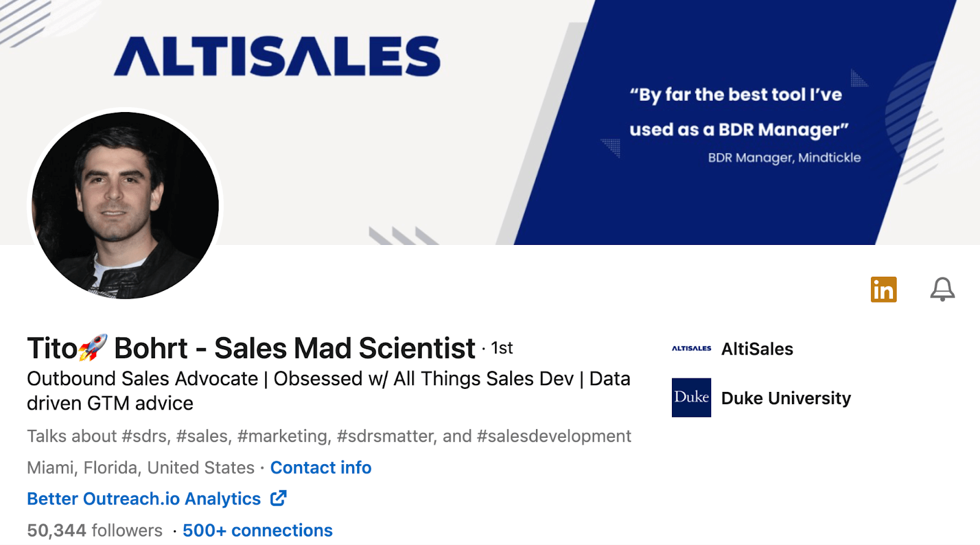Click the gold LinkedIn Premium icon

click(883, 290)
